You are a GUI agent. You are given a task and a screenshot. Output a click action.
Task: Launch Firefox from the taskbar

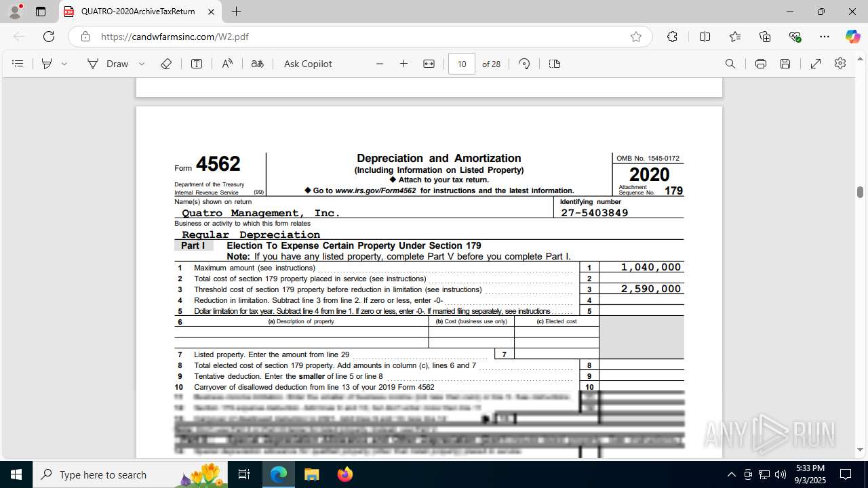344,474
